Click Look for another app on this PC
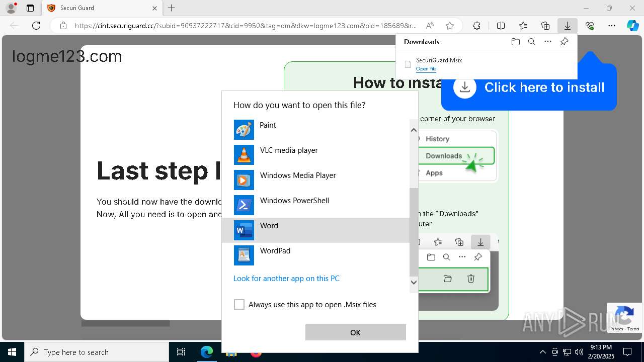The image size is (644, 362). pos(286,279)
